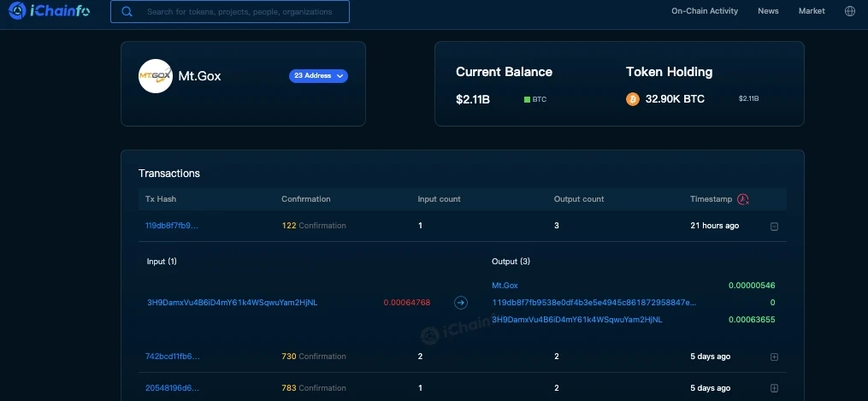Screen dimensions: 868x401
Task: Click the search magnifier icon
Action: [127, 12]
